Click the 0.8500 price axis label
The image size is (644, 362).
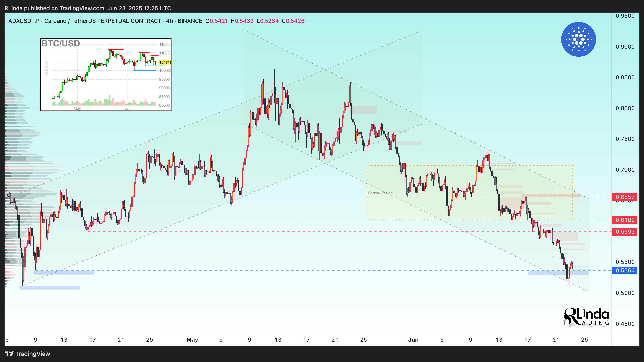[x=625, y=77]
